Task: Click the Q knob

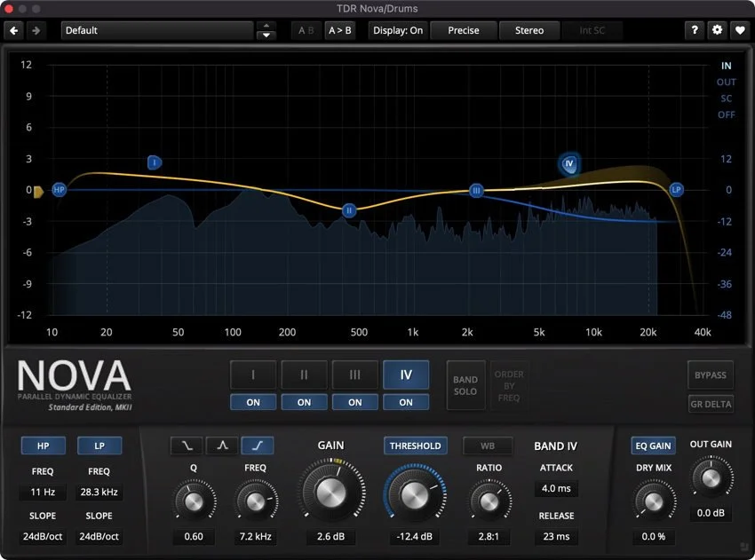Action: pos(194,501)
